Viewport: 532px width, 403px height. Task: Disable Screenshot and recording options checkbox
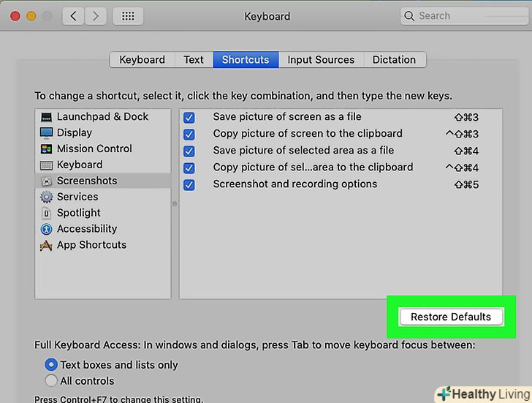189,185
